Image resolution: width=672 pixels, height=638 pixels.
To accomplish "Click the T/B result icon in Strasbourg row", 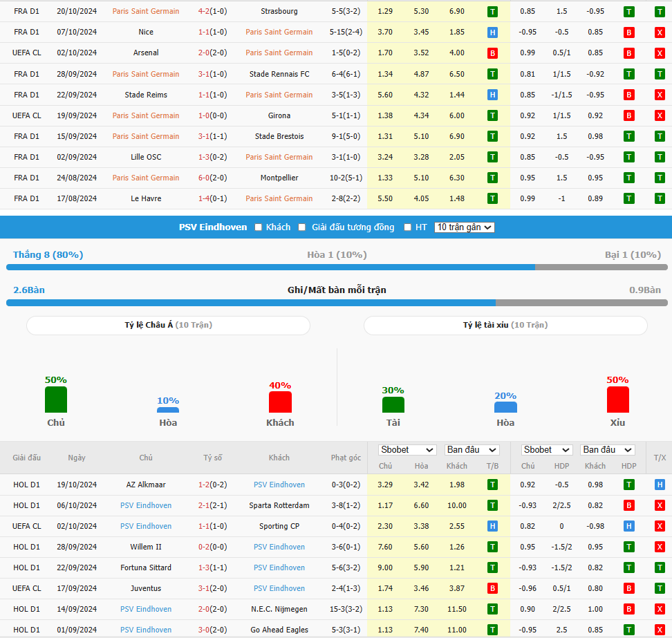I will pos(492,12).
